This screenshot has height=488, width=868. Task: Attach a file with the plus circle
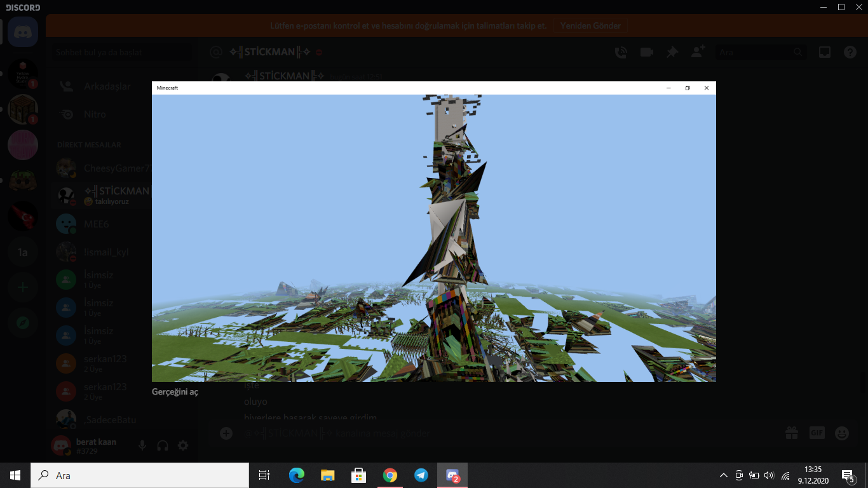click(226, 433)
